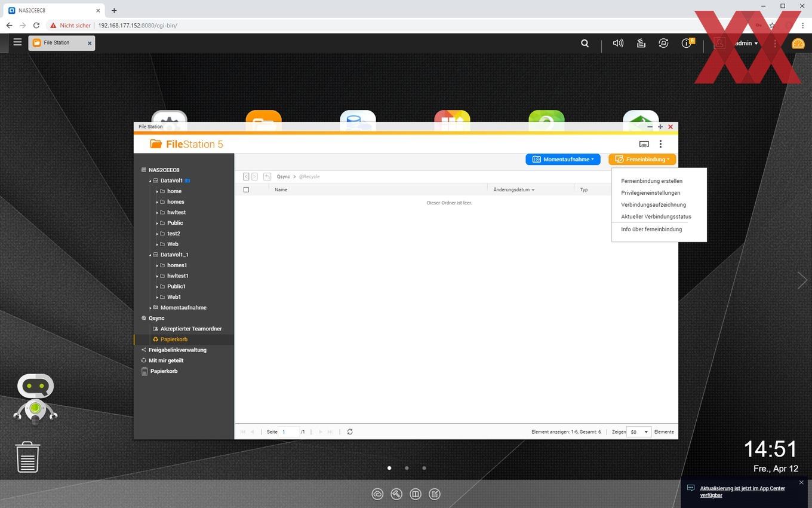The height and width of the screenshot is (508, 812).
Task: Choose Info über ferneinbindung from the menu
Action: tap(651, 229)
